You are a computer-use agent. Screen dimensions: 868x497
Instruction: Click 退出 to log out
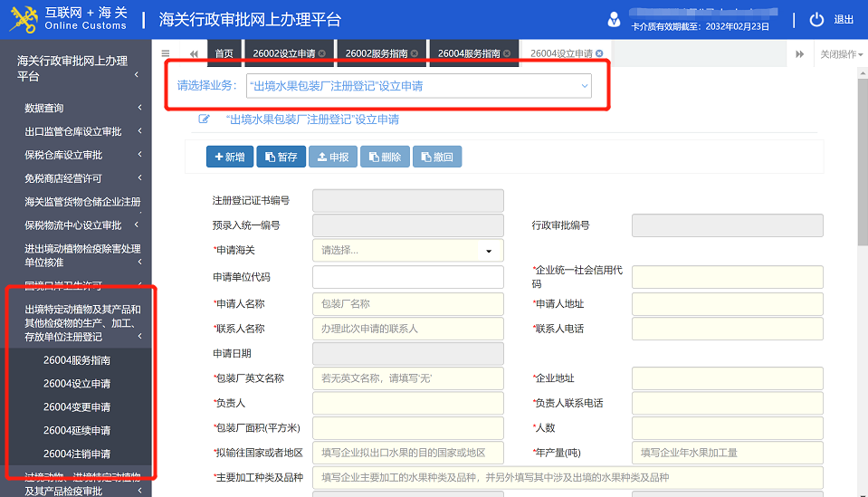[844, 20]
